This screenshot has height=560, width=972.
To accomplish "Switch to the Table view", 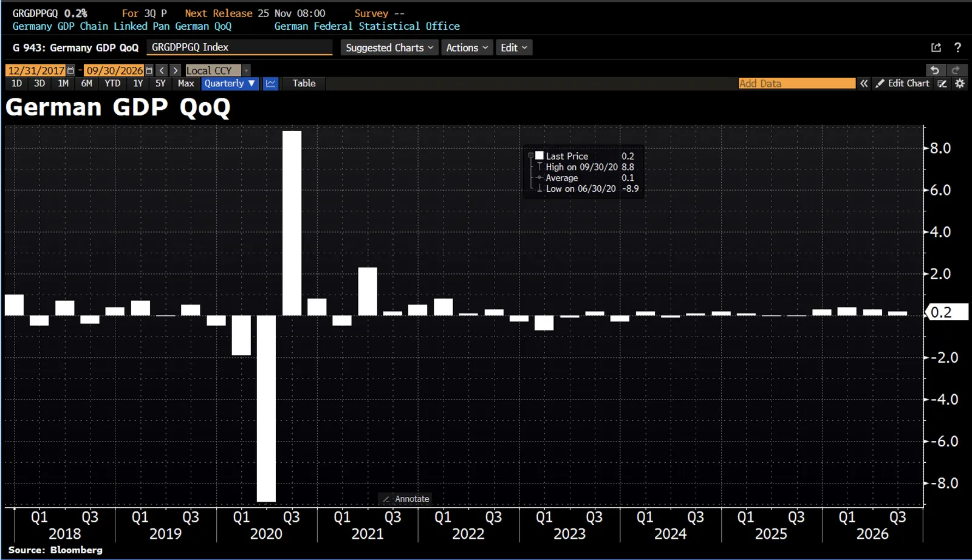I will (304, 83).
